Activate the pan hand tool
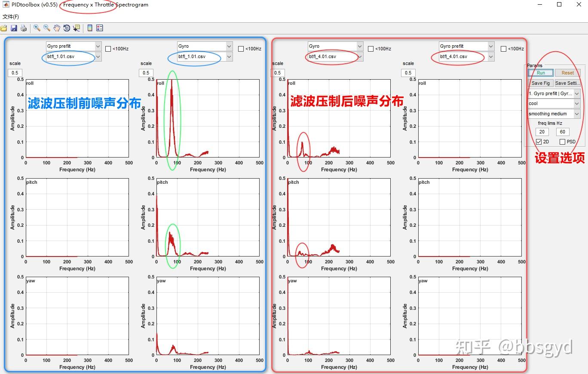Screen dimensions: 588x374 [x=57, y=28]
